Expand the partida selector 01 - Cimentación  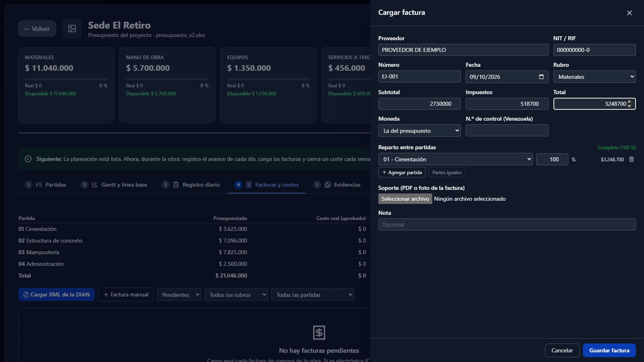click(x=456, y=159)
